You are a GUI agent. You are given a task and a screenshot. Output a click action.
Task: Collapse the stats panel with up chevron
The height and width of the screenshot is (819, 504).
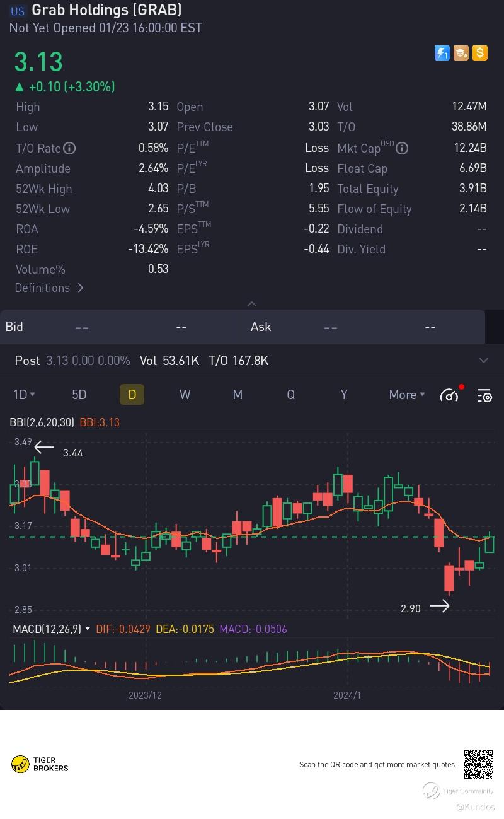[252, 304]
